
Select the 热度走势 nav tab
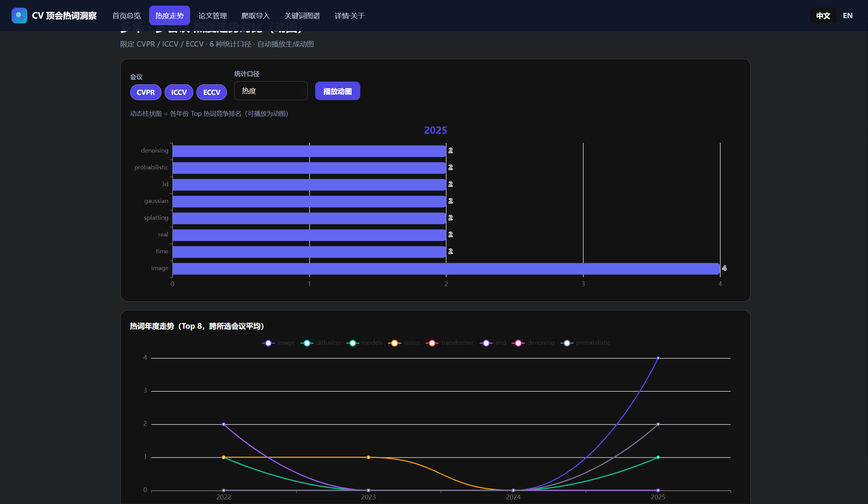coord(169,16)
